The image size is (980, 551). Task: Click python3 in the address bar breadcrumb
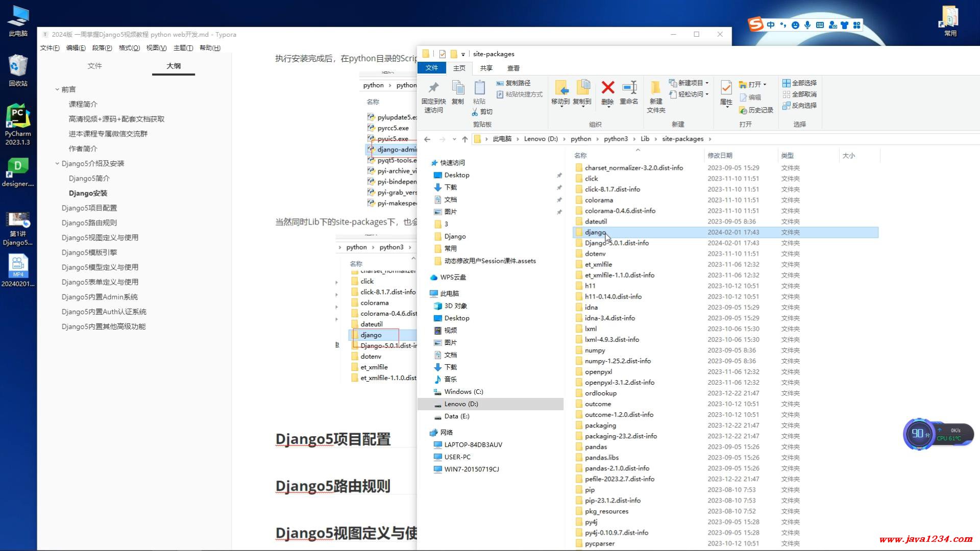[616, 139]
